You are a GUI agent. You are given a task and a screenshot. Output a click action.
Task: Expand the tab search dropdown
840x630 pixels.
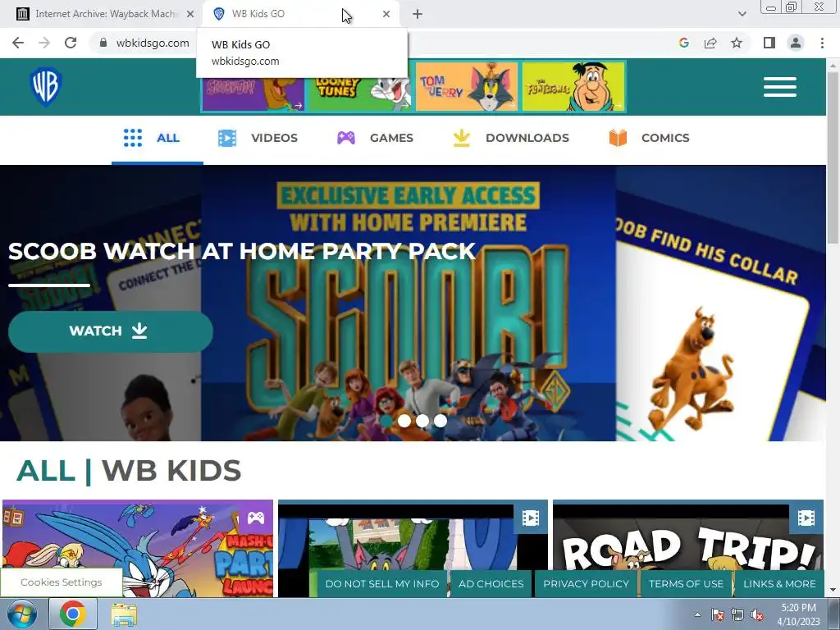coord(742,14)
